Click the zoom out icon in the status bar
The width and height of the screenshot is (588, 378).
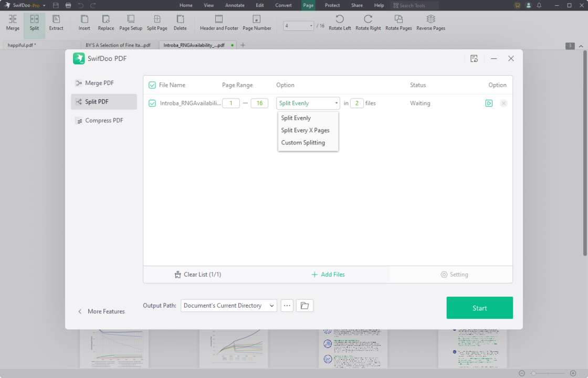point(522,373)
